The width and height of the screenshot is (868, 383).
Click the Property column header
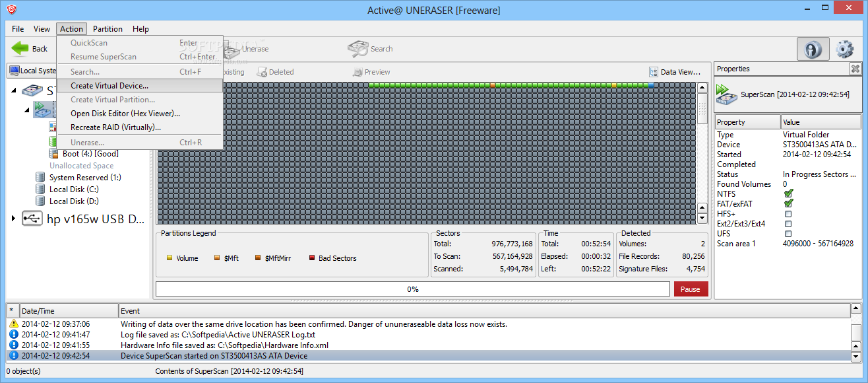[x=748, y=122]
